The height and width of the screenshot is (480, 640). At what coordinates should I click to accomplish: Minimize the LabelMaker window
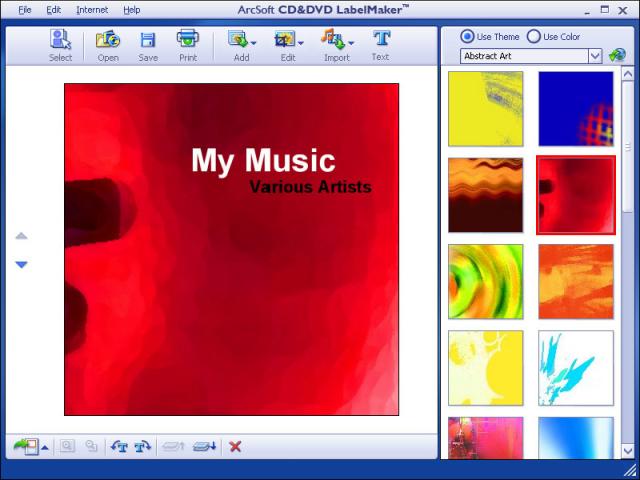[587, 11]
